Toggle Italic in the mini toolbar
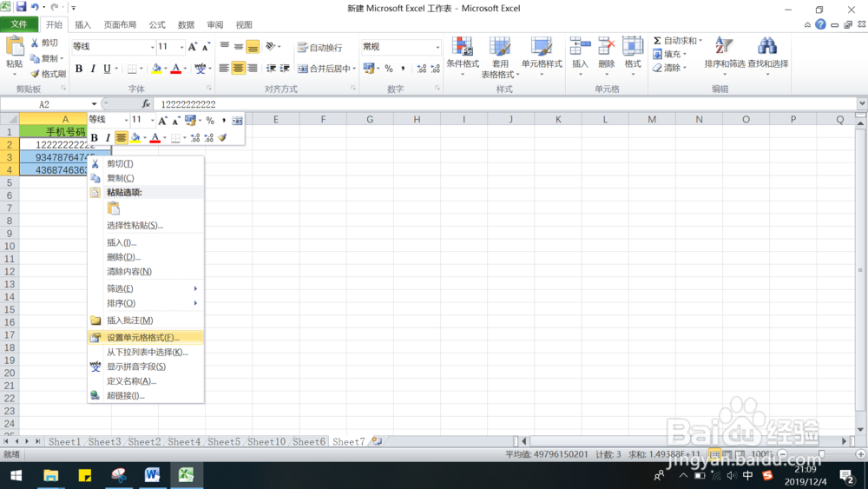The width and height of the screenshot is (868, 489). 108,137
